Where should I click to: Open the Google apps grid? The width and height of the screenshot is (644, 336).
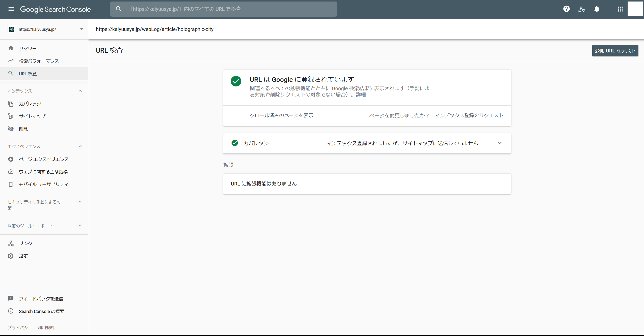(620, 9)
